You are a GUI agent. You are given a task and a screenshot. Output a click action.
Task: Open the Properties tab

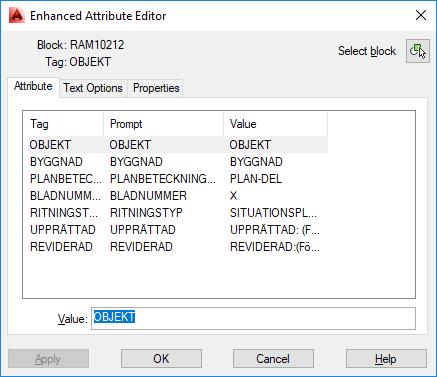click(x=156, y=88)
